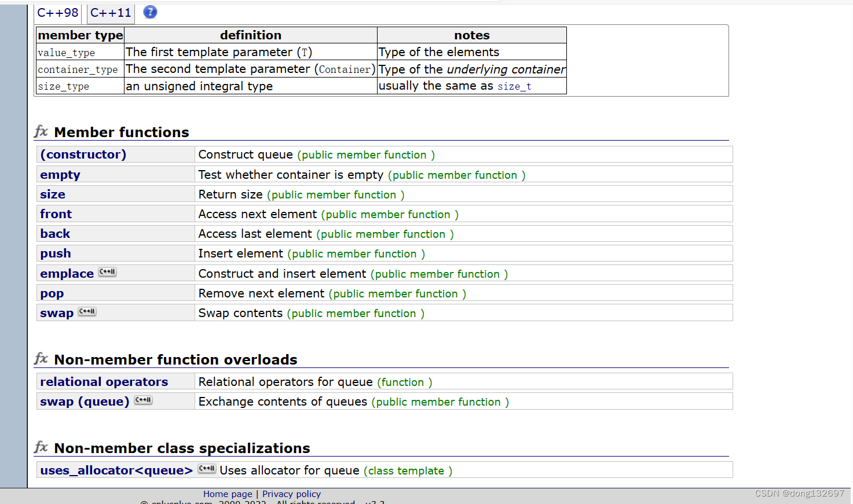The height and width of the screenshot is (504, 853).
Task: Click the fx icon beside Non-member class specializations
Action: [x=41, y=447]
